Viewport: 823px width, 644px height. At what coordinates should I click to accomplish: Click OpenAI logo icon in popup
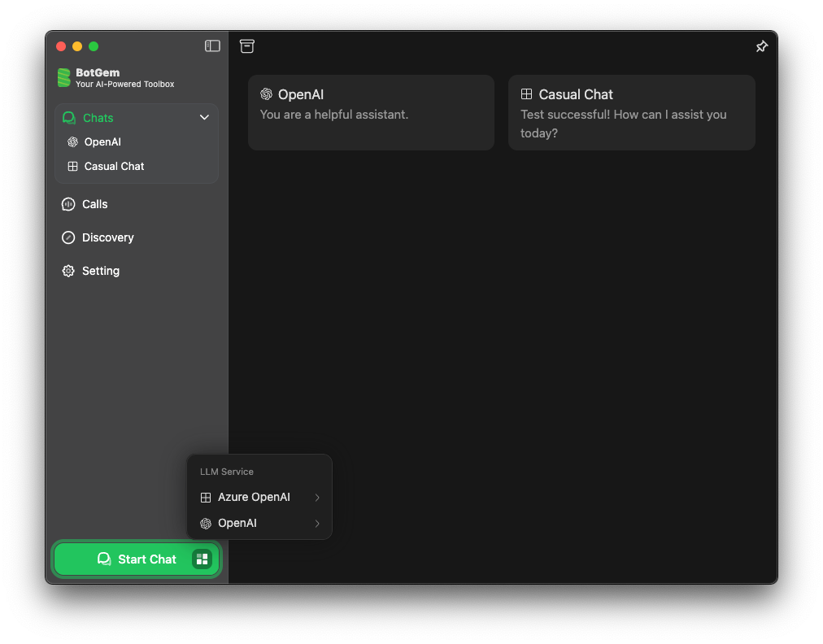coord(206,524)
